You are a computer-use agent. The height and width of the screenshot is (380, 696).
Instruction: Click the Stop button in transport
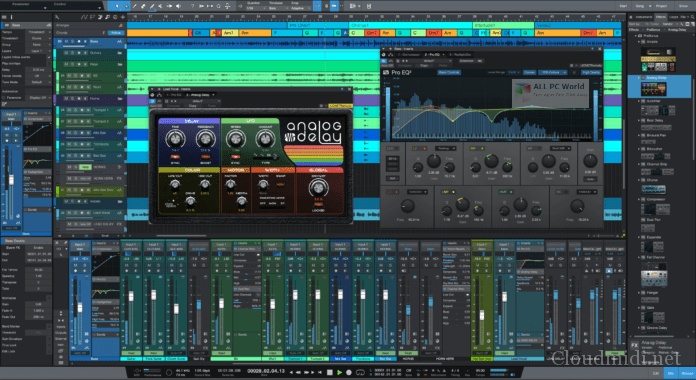click(329, 372)
